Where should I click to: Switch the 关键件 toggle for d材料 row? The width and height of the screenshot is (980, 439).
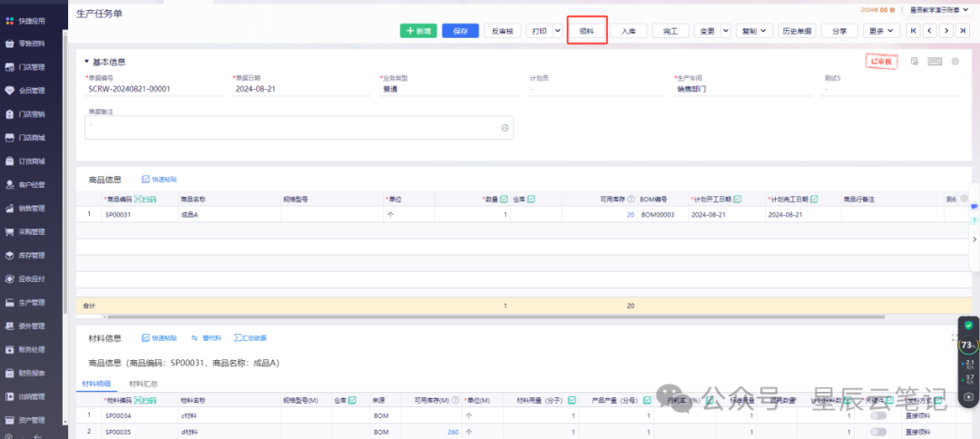click(x=878, y=432)
